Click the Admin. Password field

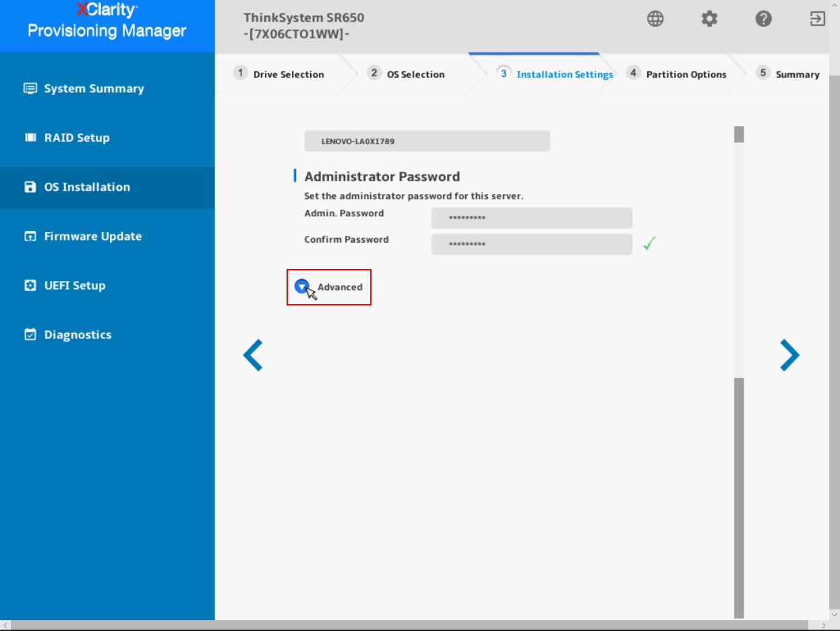click(532, 218)
